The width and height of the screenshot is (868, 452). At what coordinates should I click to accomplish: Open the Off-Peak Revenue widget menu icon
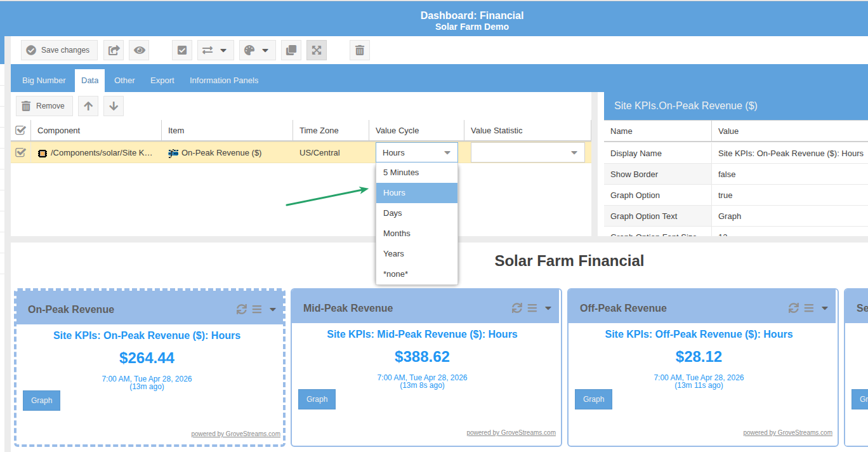pyautogui.click(x=809, y=308)
